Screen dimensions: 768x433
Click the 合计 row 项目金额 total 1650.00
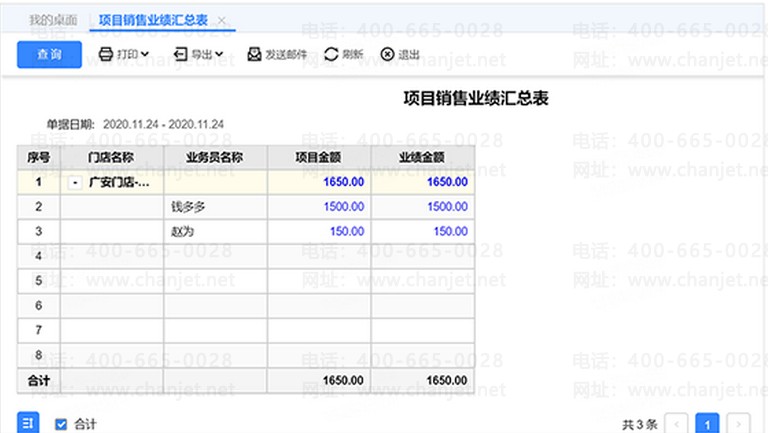click(343, 381)
